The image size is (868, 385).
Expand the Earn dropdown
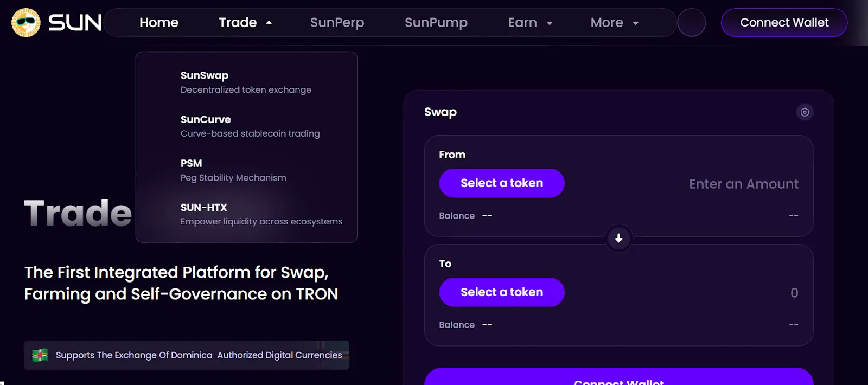(x=530, y=22)
